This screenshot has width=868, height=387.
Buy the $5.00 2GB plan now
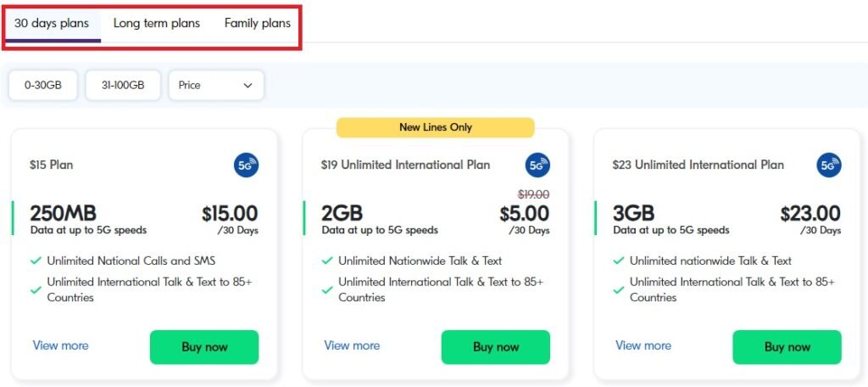pos(495,347)
